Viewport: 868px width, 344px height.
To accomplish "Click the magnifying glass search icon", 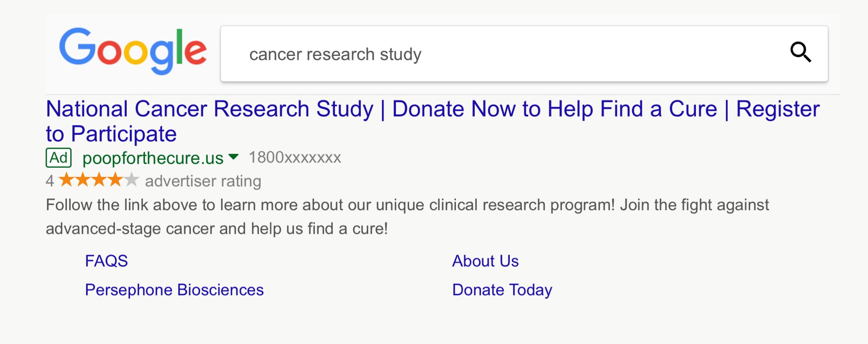I will click(x=800, y=53).
